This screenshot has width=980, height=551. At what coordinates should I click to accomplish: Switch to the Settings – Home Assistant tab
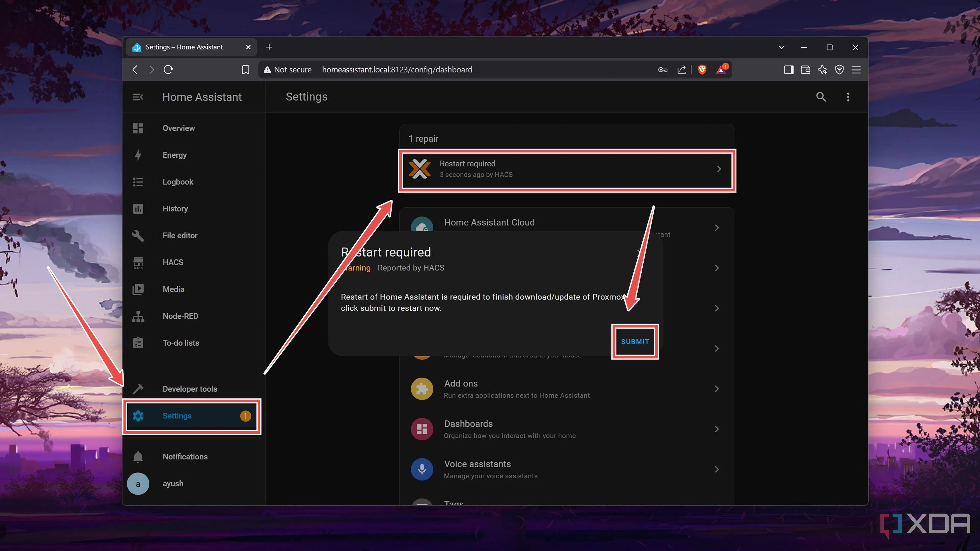tap(185, 47)
